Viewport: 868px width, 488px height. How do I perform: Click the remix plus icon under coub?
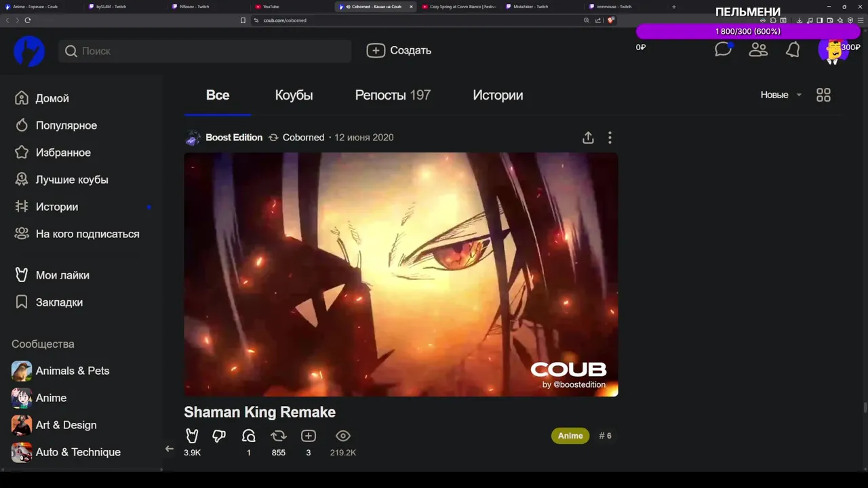pos(309,436)
